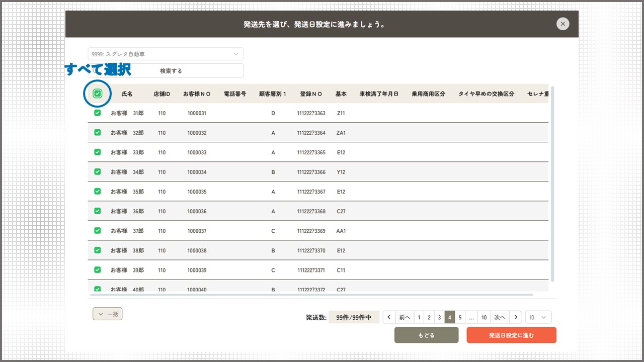Click the もどる back button
Screen dimensions: 644x362
pos(426,335)
